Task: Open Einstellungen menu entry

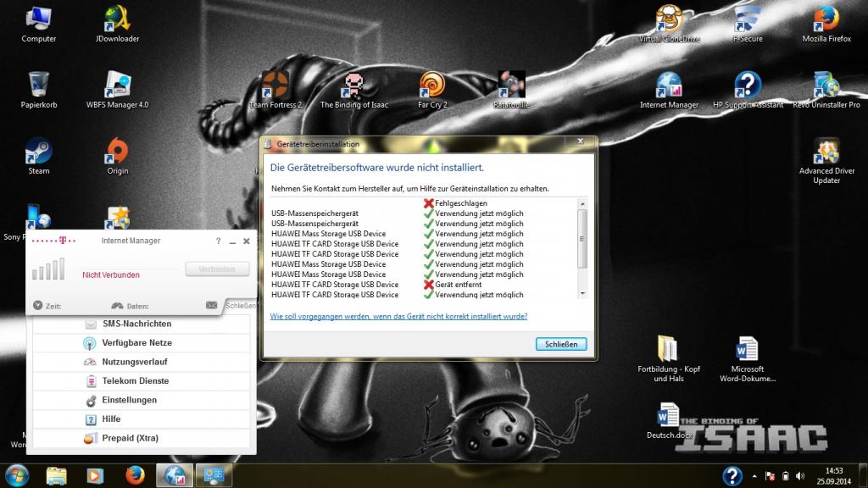Action: (x=142, y=400)
